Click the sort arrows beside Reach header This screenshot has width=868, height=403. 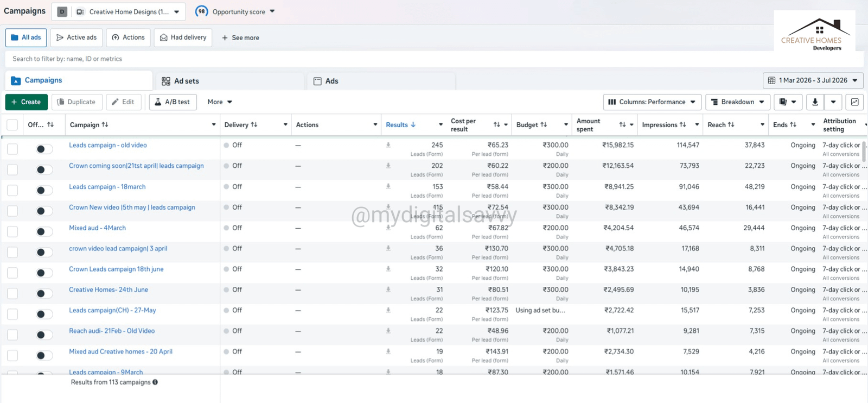[731, 125]
